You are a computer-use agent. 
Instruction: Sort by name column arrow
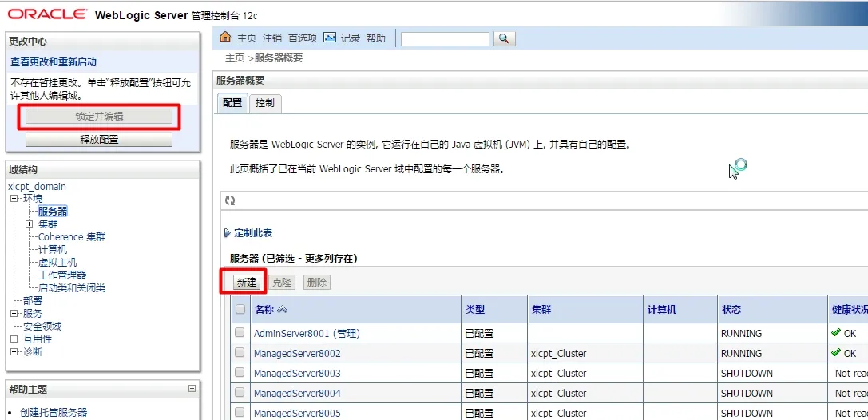tap(283, 310)
